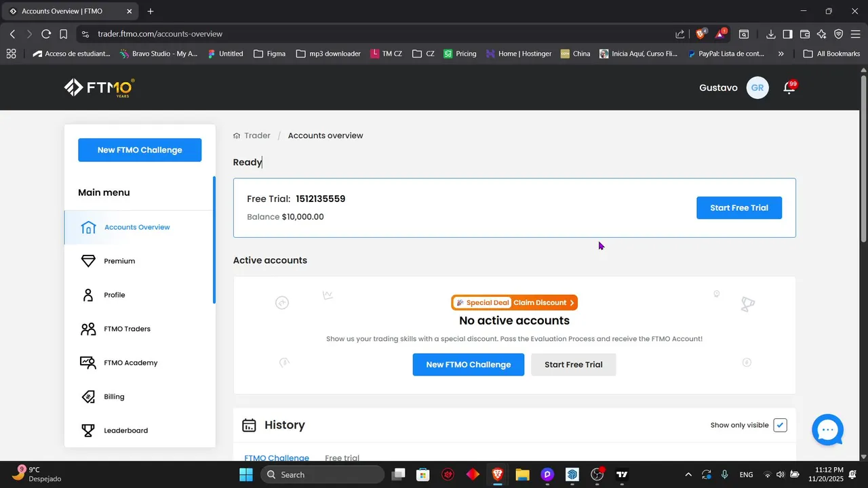Image resolution: width=868 pixels, height=488 pixels.
Task: Toggle Show only visible checkbox
Action: pyautogui.click(x=780, y=425)
